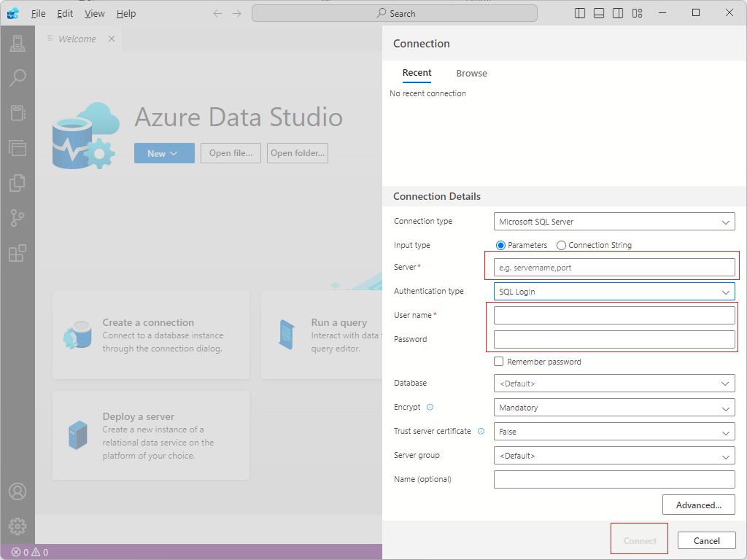747x560 pixels.
Task: Open the Server group dropdown
Action: click(x=614, y=456)
